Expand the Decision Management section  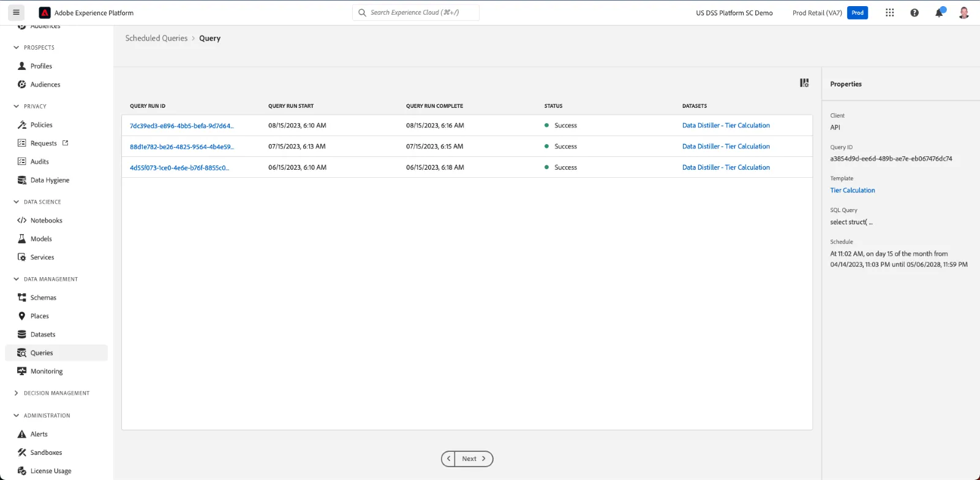click(16, 394)
